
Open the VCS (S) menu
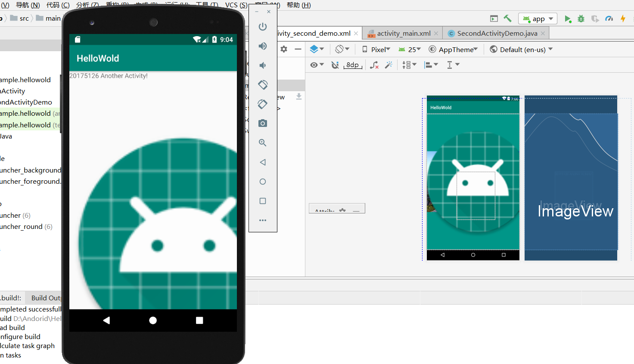[x=236, y=5]
